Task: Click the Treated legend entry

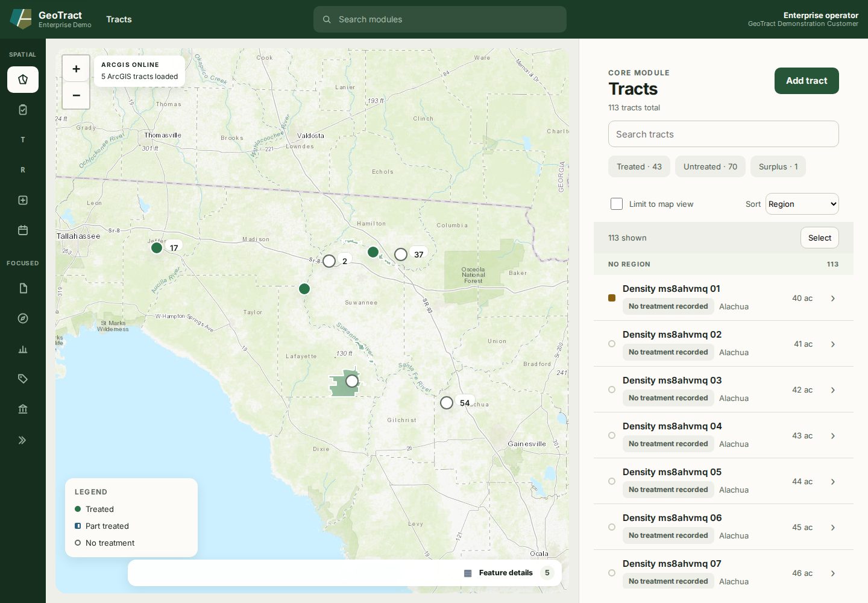Action: [94, 509]
